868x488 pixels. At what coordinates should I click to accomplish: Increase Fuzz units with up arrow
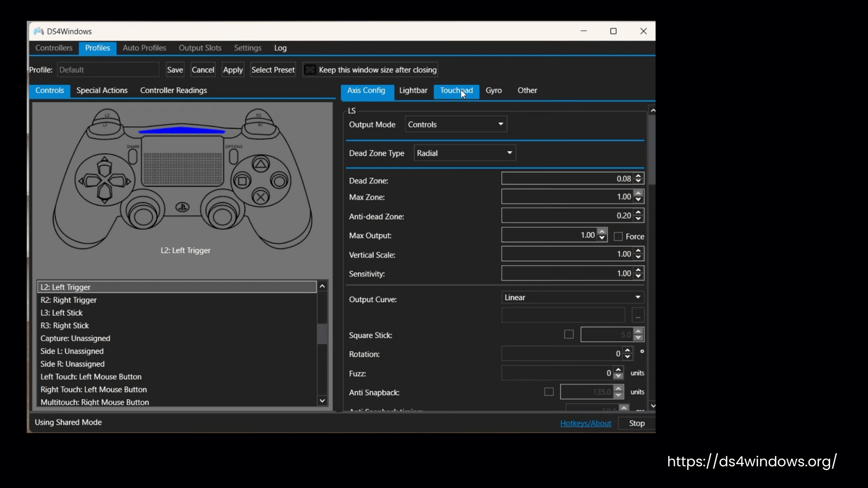[618, 370]
